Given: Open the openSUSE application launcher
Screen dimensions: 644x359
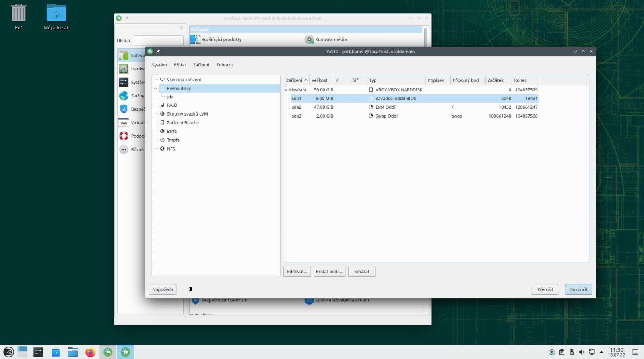Looking at the screenshot, I should (8, 352).
